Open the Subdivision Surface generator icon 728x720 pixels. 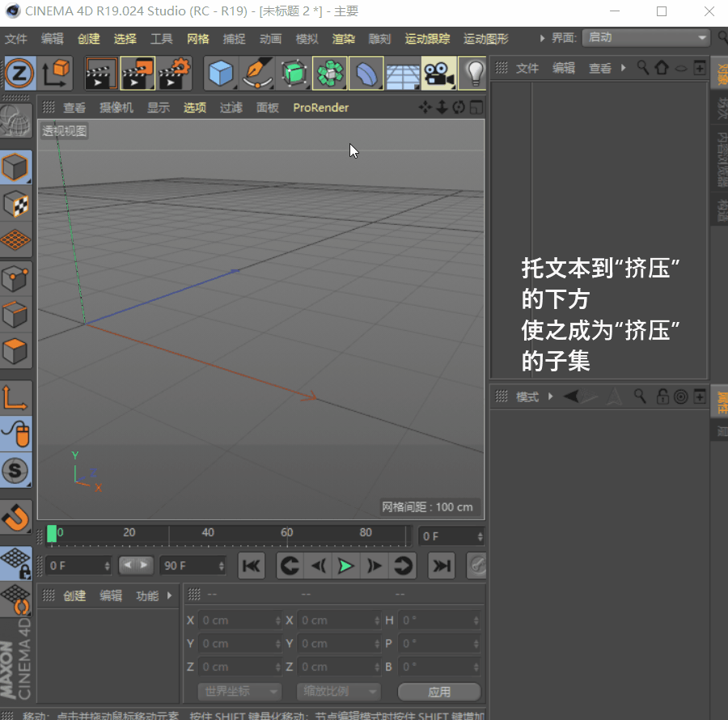coord(294,73)
